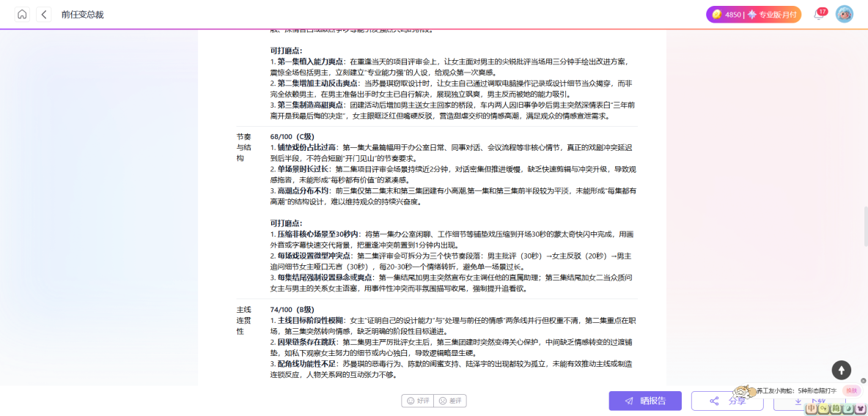This screenshot has width=868, height=416.
Task: Click the gold coin 4850 balance
Action: tap(727, 15)
